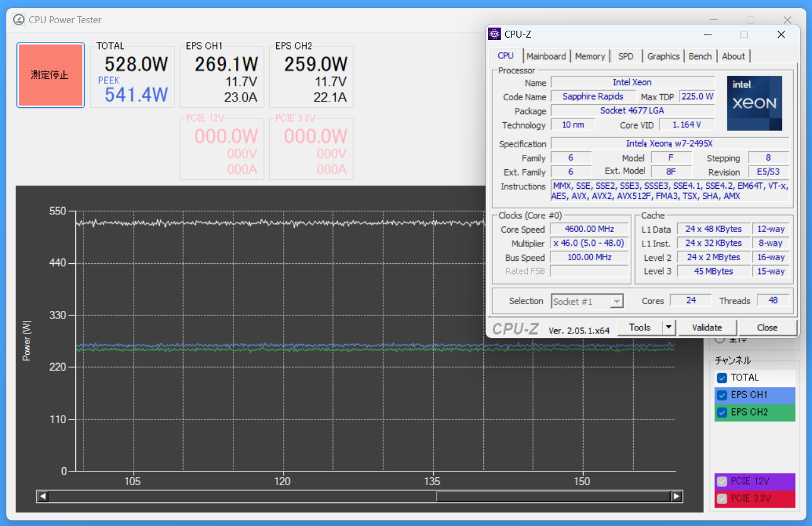Close the CPU Power Tester window

[788, 19]
